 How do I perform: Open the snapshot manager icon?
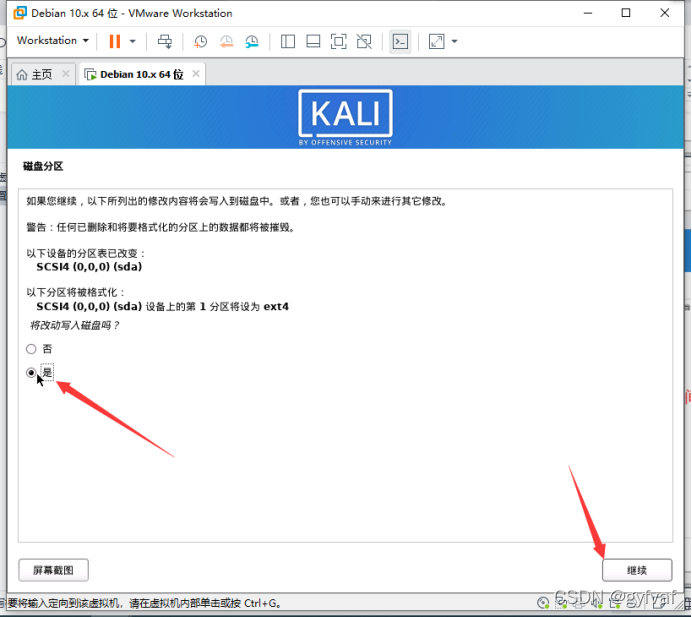252,41
